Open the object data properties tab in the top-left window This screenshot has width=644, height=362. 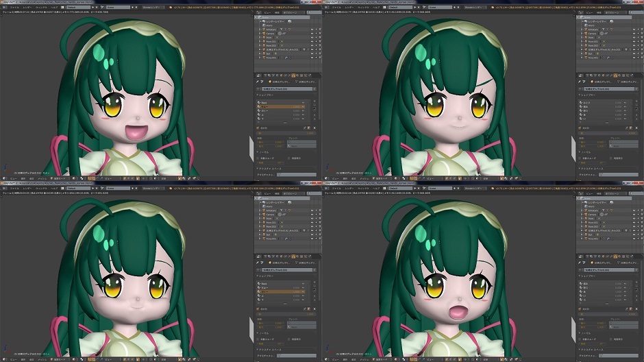tap(293, 75)
